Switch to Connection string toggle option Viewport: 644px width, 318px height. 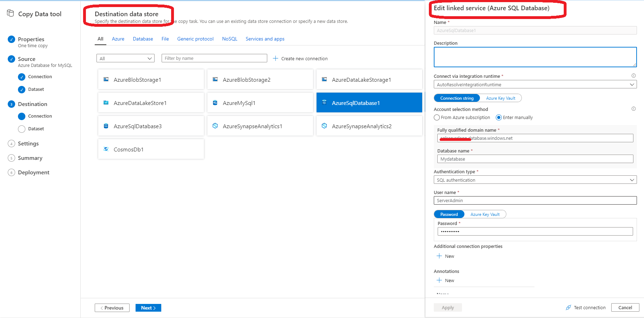coord(457,98)
